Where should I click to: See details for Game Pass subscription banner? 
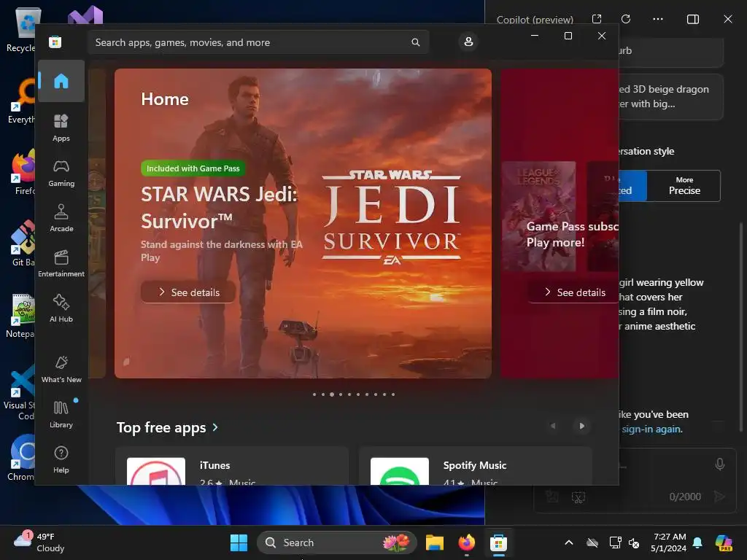pos(574,292)
